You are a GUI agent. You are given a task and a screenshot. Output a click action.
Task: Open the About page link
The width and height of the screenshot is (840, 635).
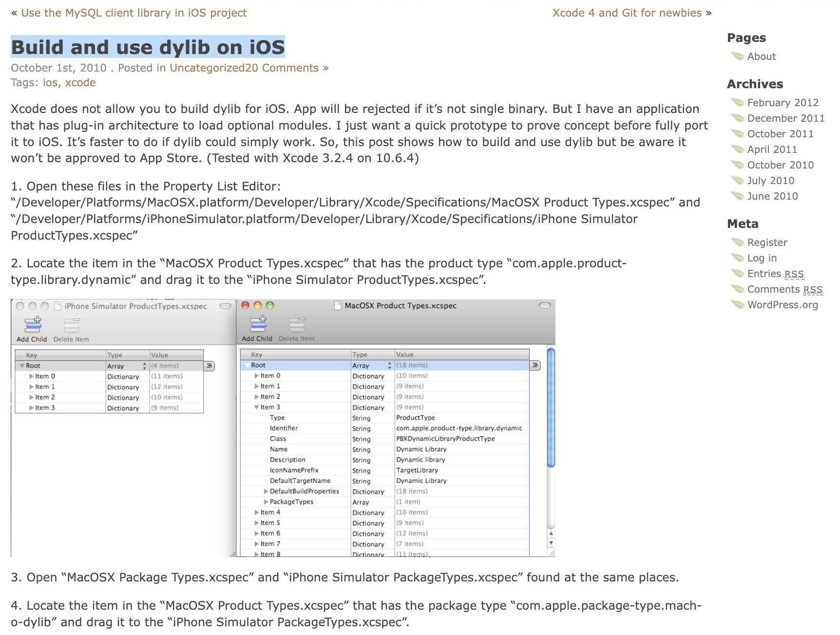[762, 56]
